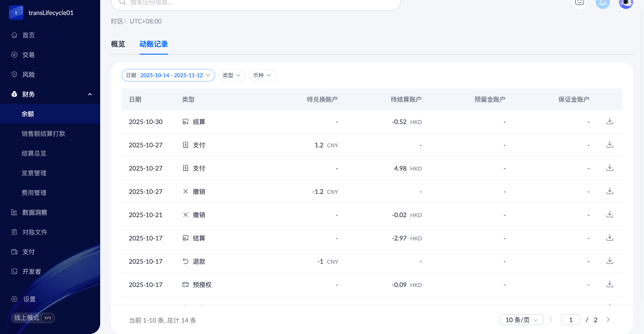Go to next page of records
This screenshot has width=644, height=334.
click(x=608, y=319)
